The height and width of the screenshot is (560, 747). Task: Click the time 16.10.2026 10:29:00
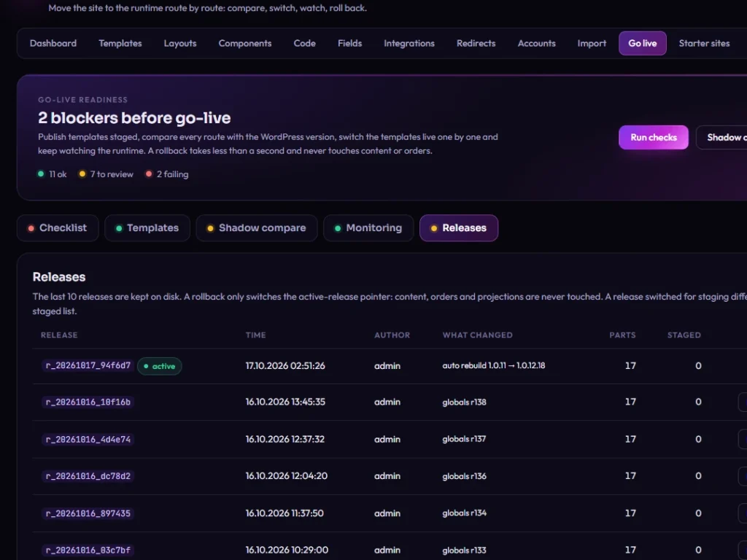coord(287,550)
